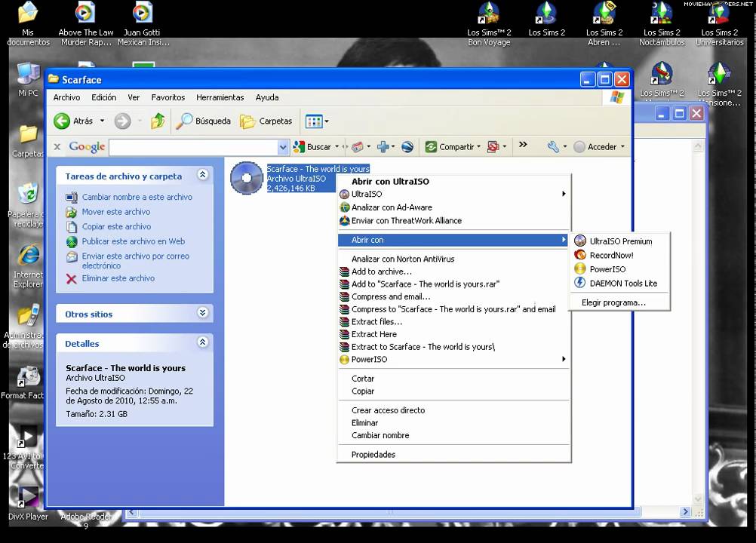Open the Archivo menu
Image resolution: width=756 pixels, height=543 pixels.
(66, 97)
